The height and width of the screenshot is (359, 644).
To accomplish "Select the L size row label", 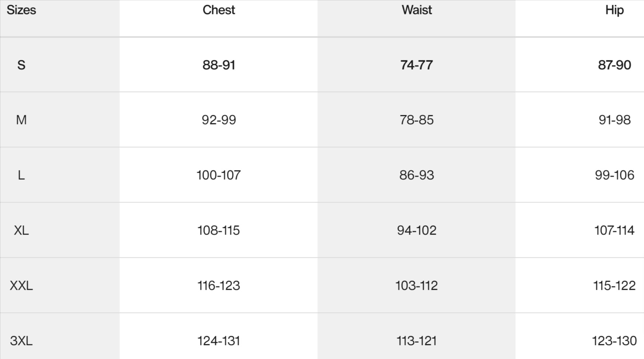I will 21,175.
